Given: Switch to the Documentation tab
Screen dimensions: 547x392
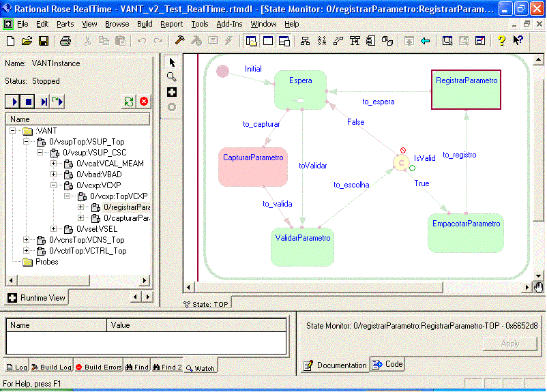Looking at the screenshot, I should click(x=335, y=365).
